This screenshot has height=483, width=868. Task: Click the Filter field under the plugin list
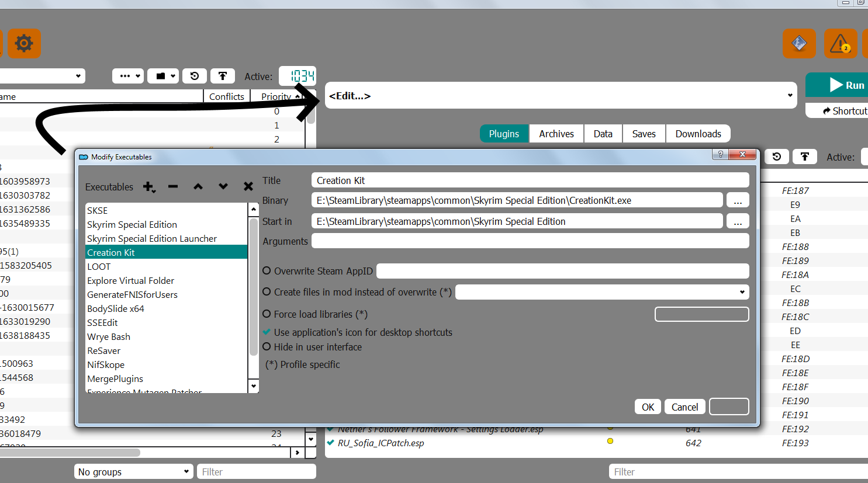tap(738, 472)
